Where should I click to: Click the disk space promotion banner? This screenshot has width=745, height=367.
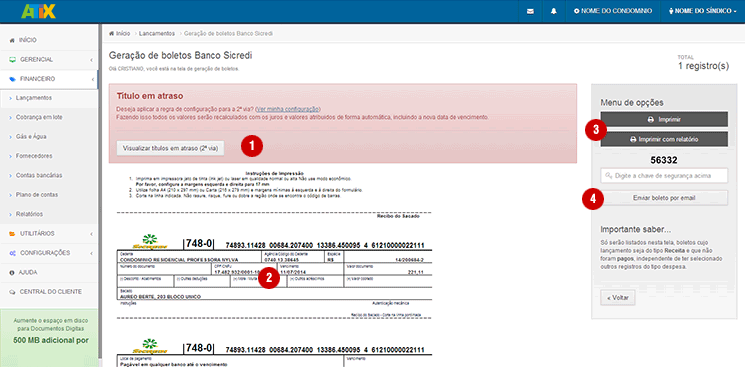(x=48, y=338)
